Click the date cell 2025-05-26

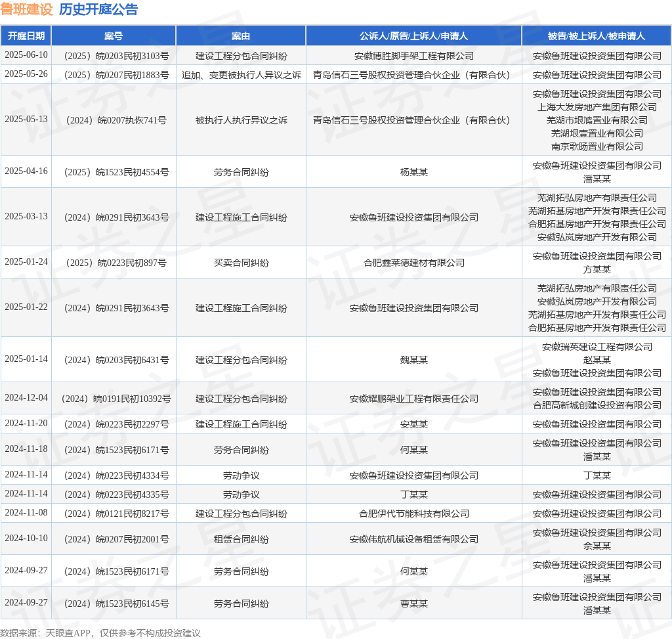(x=26, y=74)
